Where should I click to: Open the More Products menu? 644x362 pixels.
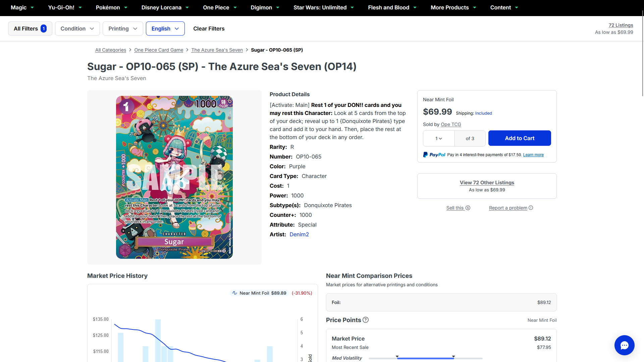(453, 7)
